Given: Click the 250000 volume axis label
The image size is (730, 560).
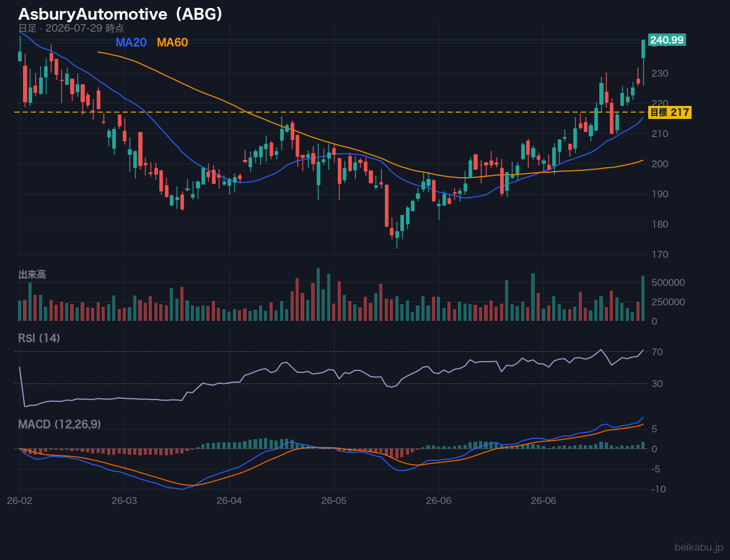Looking at the screenshot, I should (668, 302).
